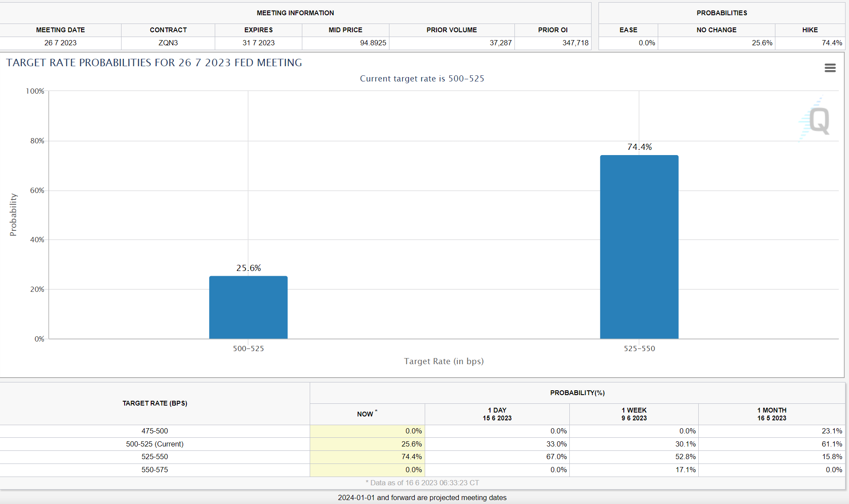
Task: Click the Probability y-axis title
Action: coord(13,215)
